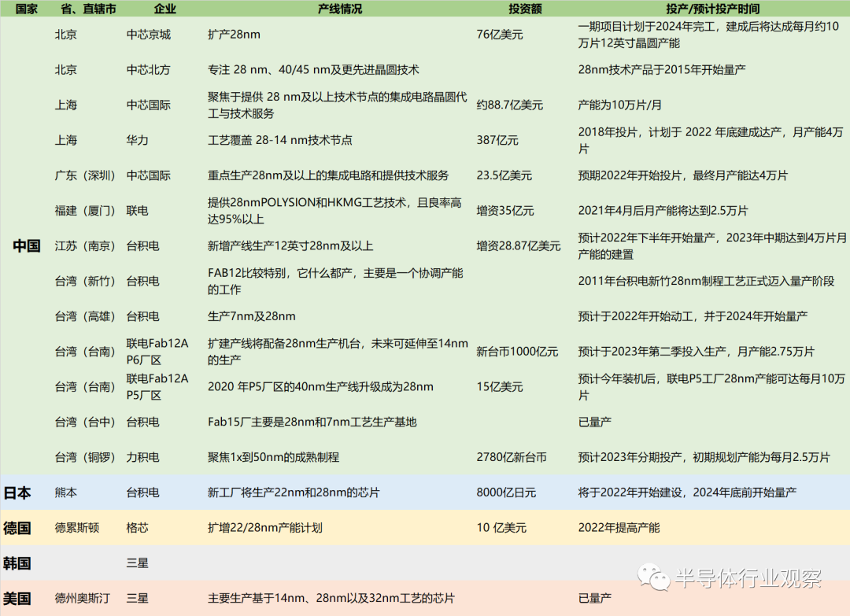Select the '德累斯顿' location cell
Screen dimensions: 850x616
77,528
